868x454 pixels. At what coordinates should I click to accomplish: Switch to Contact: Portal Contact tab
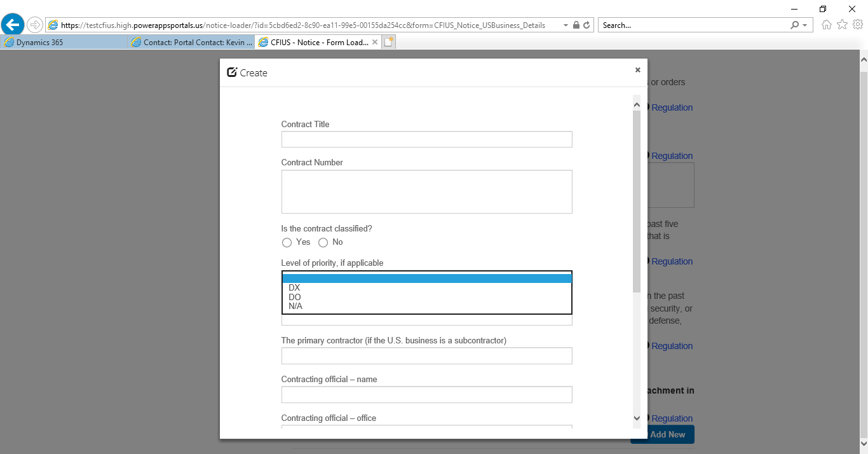coord(191,43)
